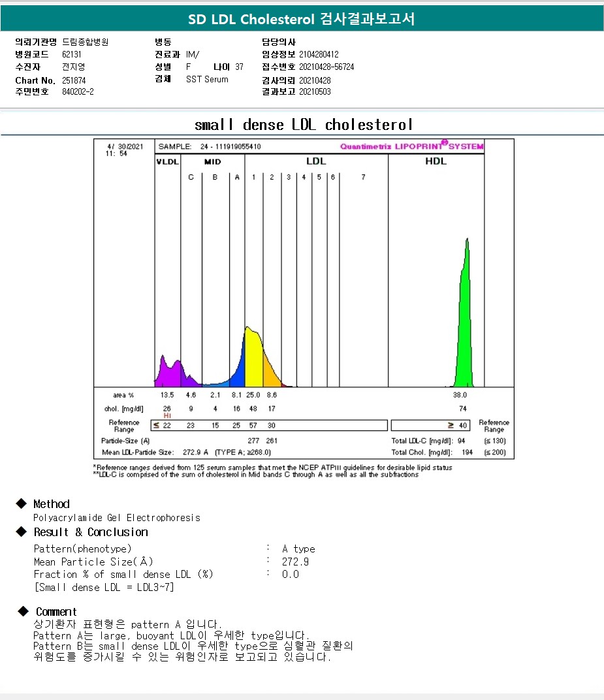604x700 pixels.
Task: Click the chart date '4/ 30/2021'
Action: pyautogui.click(x=125, y=146)
